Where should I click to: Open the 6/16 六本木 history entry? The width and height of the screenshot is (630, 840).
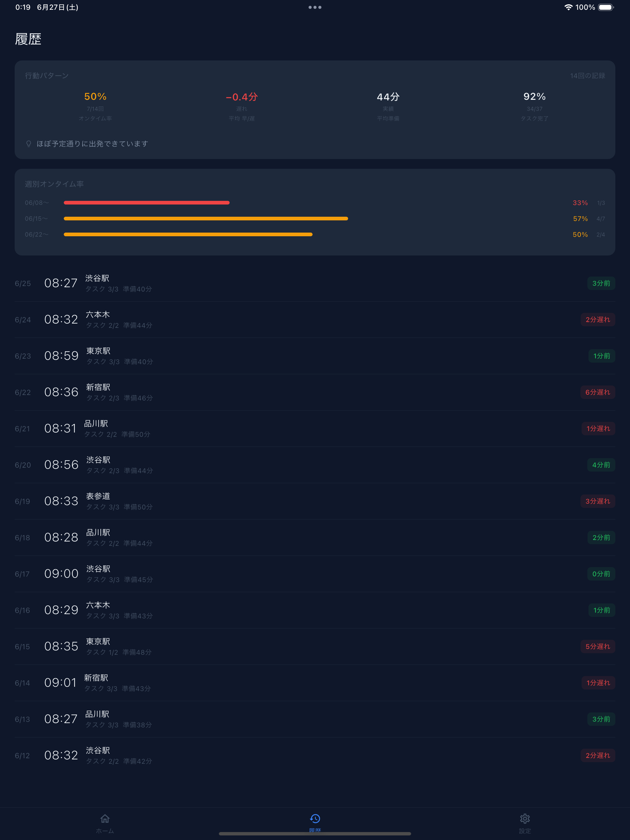(315, 610)
